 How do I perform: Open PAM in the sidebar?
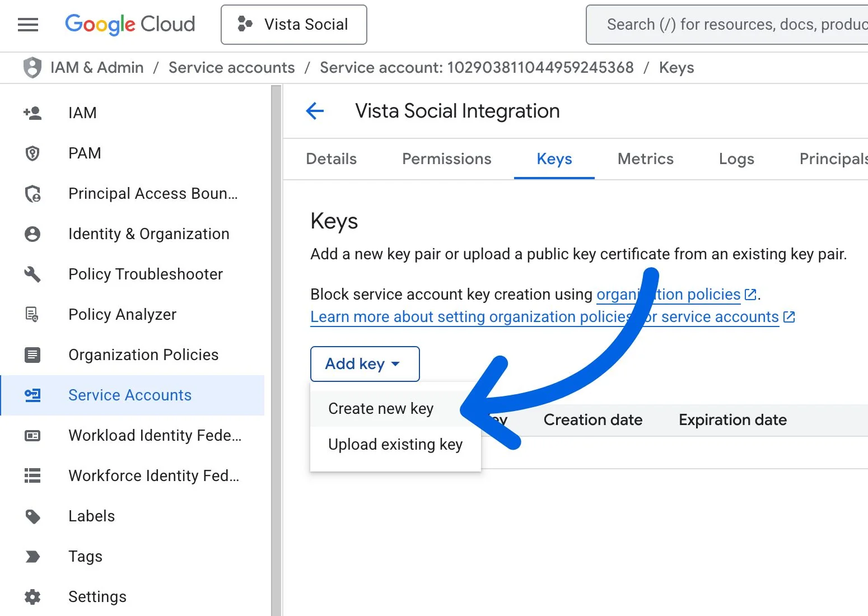[132, 153]
